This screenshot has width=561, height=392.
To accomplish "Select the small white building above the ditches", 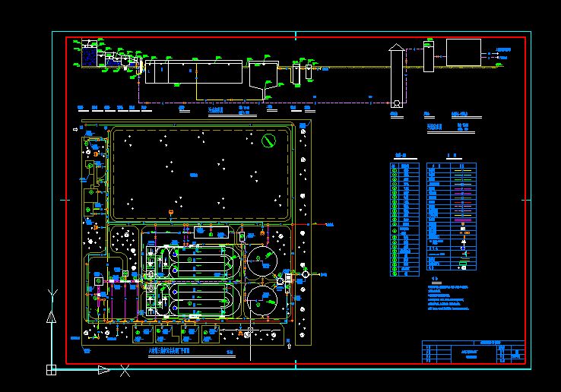I will pyautogui.click(x=211, y=232).
